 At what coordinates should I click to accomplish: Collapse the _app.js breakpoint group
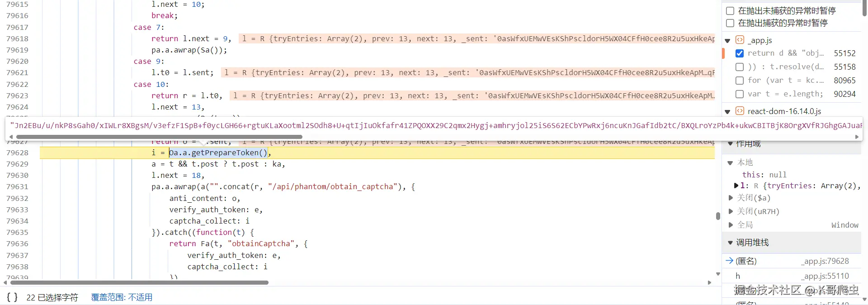(727, 40)
